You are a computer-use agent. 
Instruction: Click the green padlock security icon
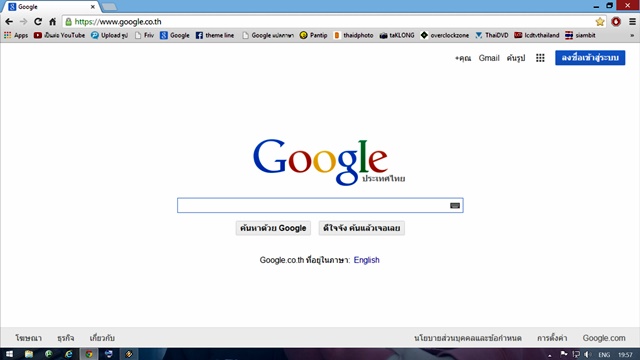(x=69, y=22)
